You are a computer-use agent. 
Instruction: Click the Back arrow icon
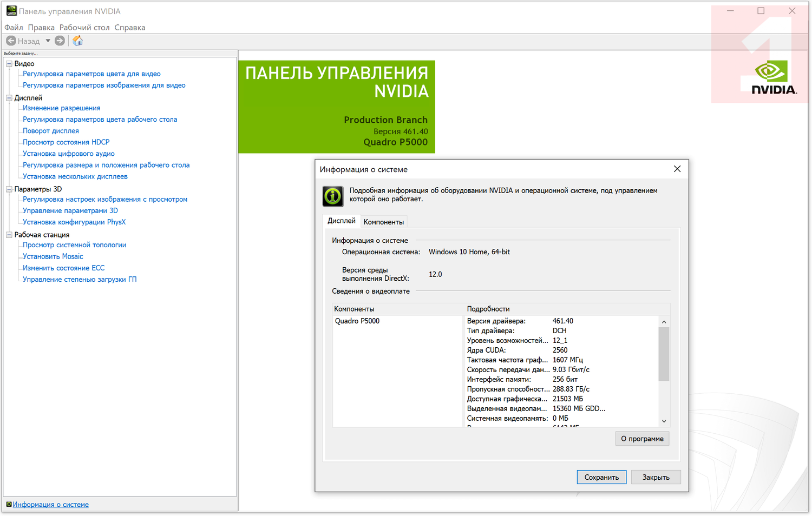click(x=11, y=41)
